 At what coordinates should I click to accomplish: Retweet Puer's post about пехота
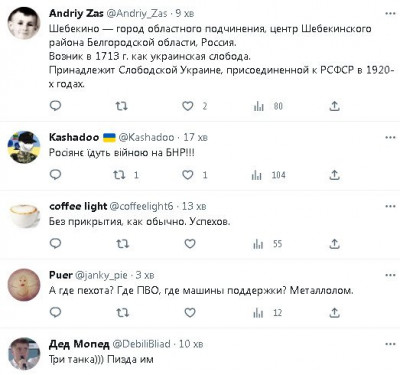tap(122, 313)
